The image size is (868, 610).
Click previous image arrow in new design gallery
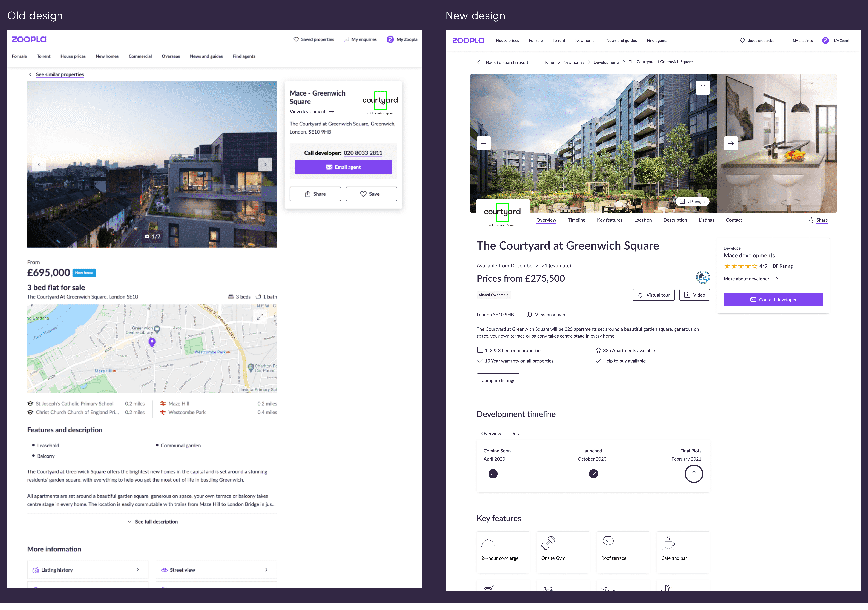pyautogui.click(x=483, y=143)
